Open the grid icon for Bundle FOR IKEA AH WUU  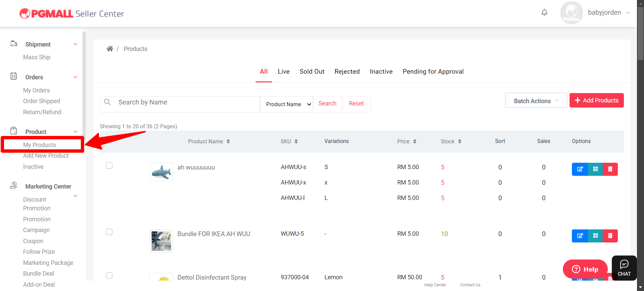(x=595, y=236)
